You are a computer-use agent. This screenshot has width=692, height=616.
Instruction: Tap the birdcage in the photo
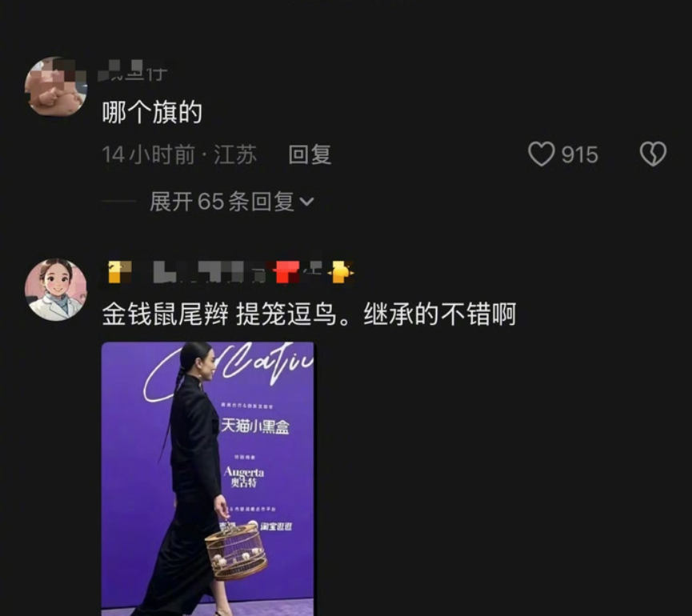point(236,551)
